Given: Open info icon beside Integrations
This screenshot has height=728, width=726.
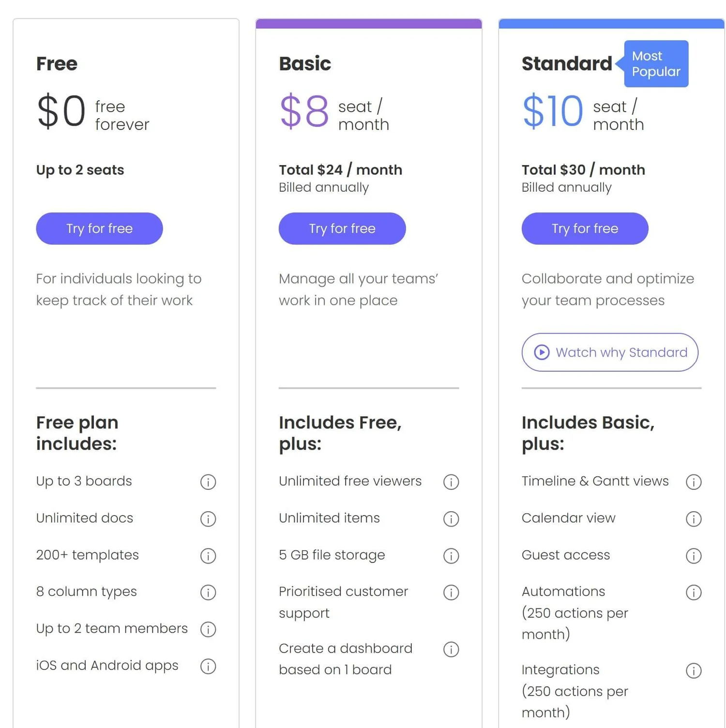Looking at the screenshot, I should click(x=694, y=671).
